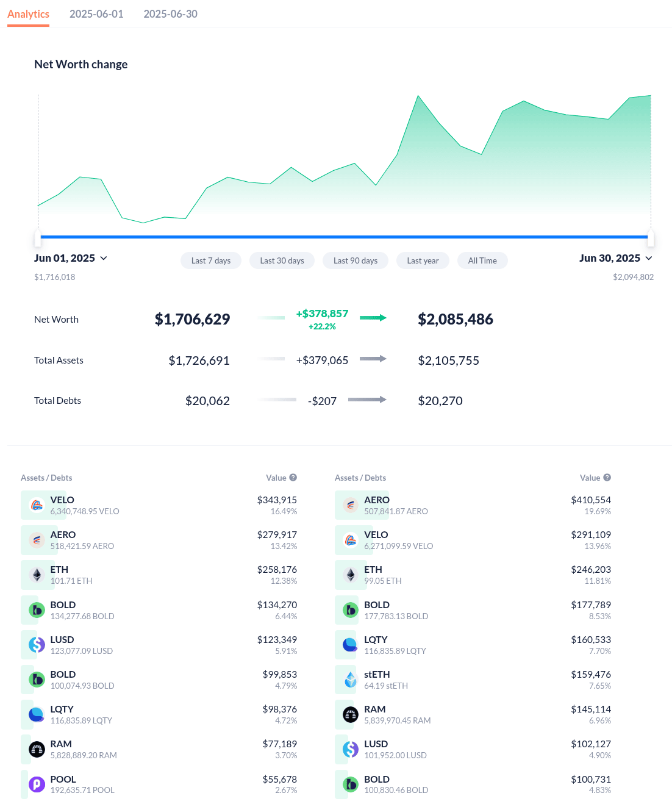The height and width of the screenshot is (804, 672).
Task: Click the VELO token icon in left list
Action: tap(37, 505)
